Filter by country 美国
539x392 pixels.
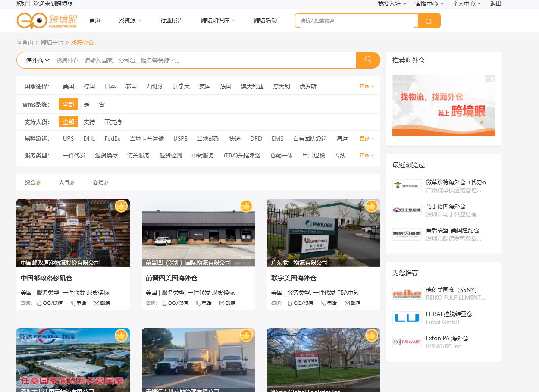pos(69,86)
